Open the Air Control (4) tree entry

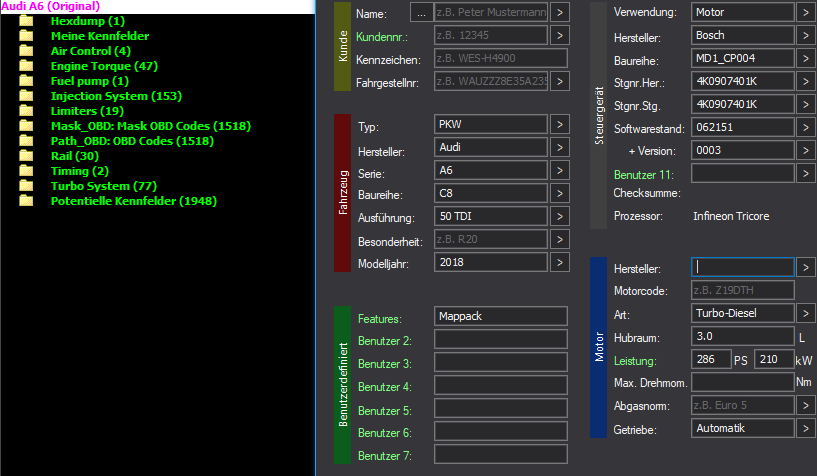[90, 51]
